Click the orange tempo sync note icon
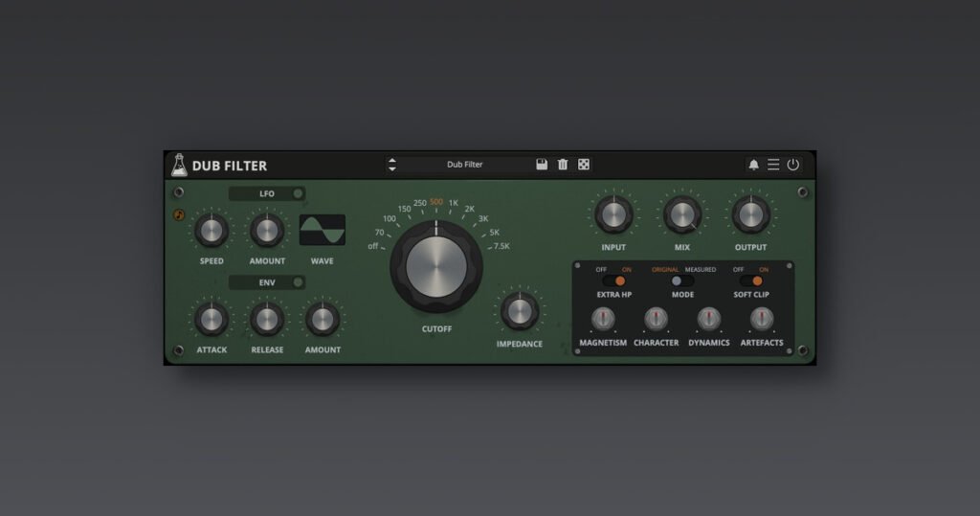Image resolution: width=980 pixels, height=516 pixels. [179, 215]
